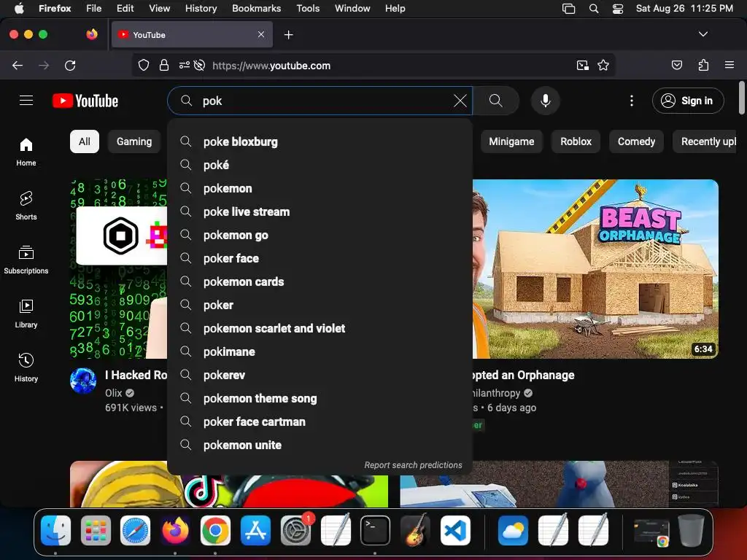This screenshot has width=747, height=560.
Task: Click the picture-in-picture icon in address bar
Action: [x=582, y=65]
